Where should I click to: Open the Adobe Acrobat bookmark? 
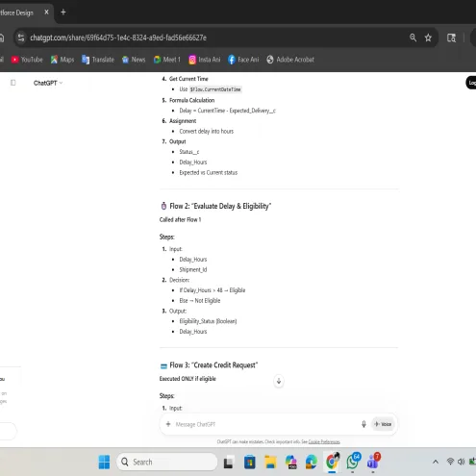click(290, 60)
